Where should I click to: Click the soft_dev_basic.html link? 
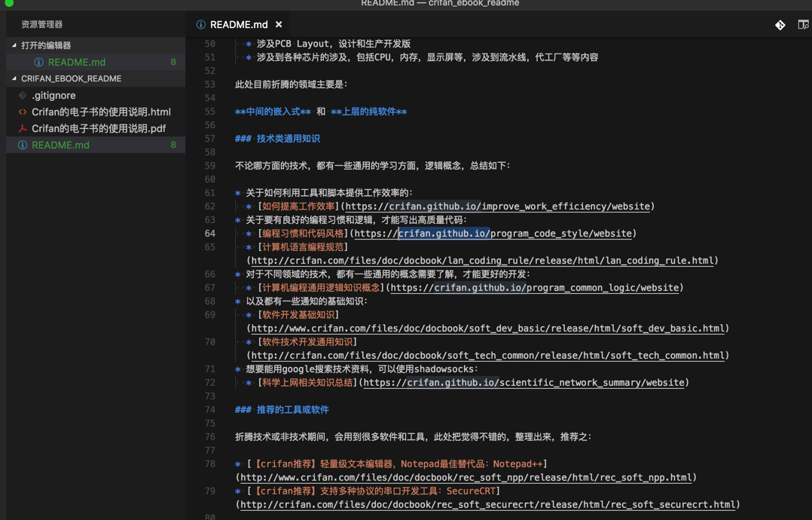487,329
